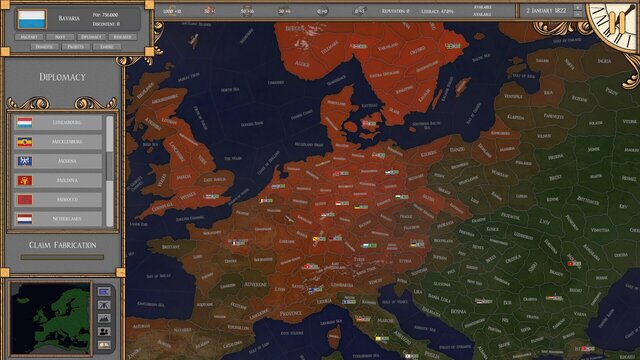
Task: Click the Bavaria flag emblem
Action: coord(31,19)
